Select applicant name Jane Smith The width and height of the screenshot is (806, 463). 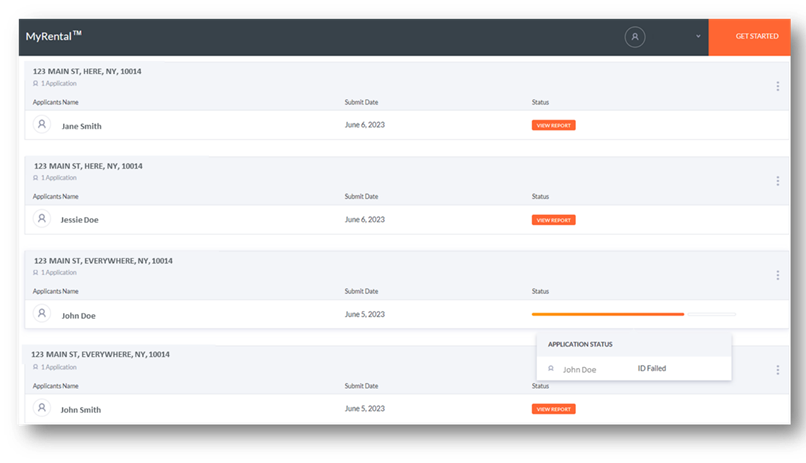click(81, 126)
